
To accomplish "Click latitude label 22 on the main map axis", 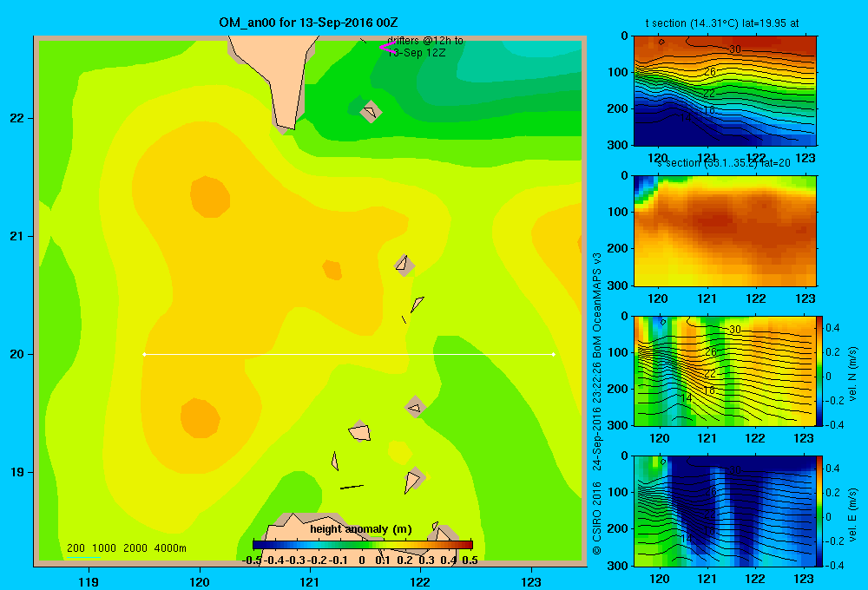I will click(17, 118).
